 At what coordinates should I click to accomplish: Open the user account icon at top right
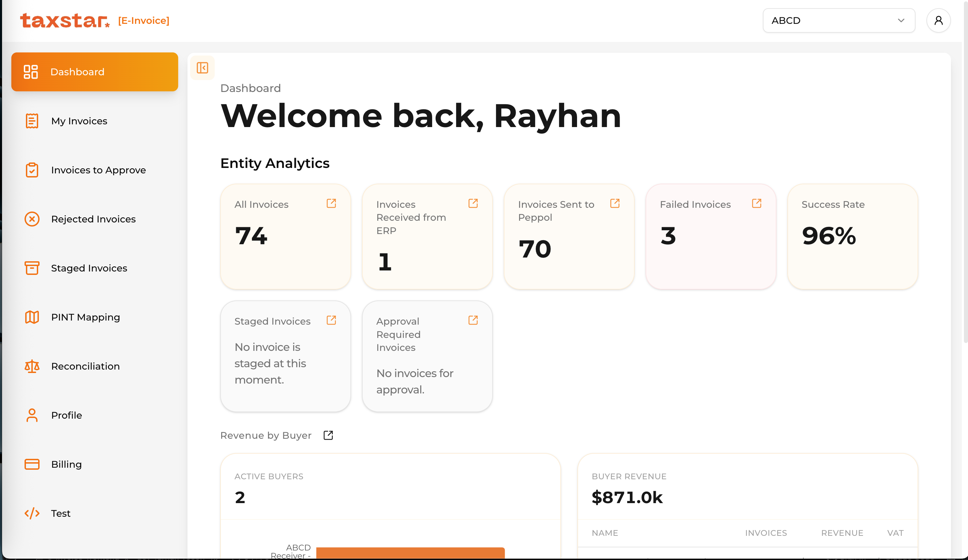938,20
